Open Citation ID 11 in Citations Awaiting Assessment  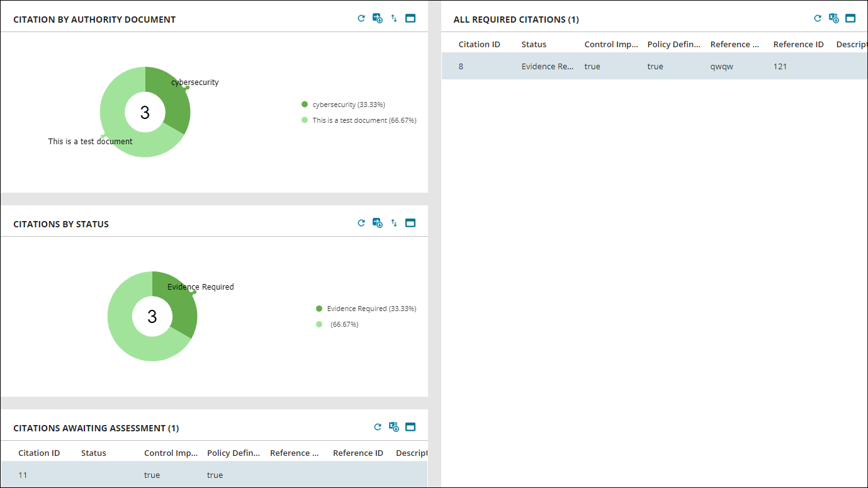(x=23, y=475)
